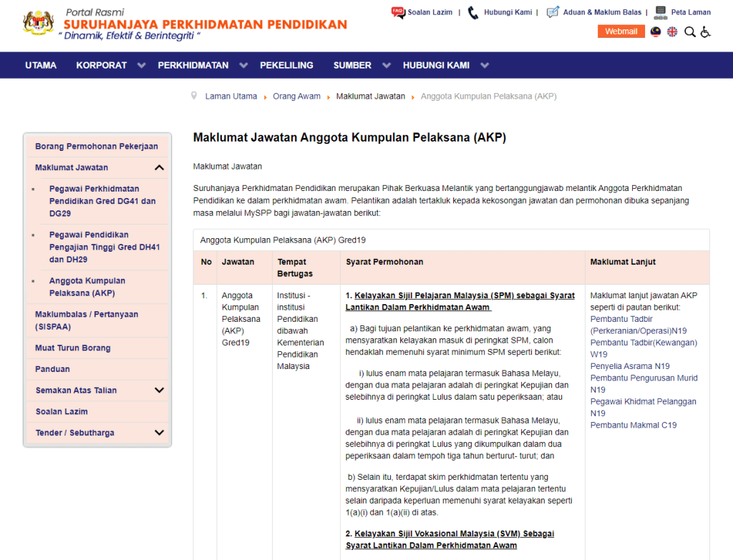Open SUMBER menu in navigation bar
Viewport: 733px width, 560px height.
[x=352, y=65]
